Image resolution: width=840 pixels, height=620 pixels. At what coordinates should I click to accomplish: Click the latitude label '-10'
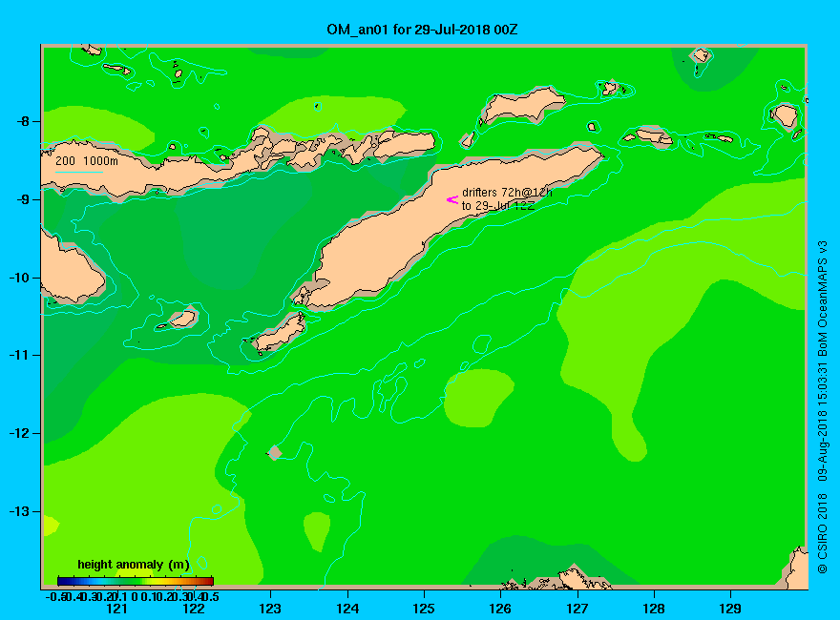pos(20,278)
